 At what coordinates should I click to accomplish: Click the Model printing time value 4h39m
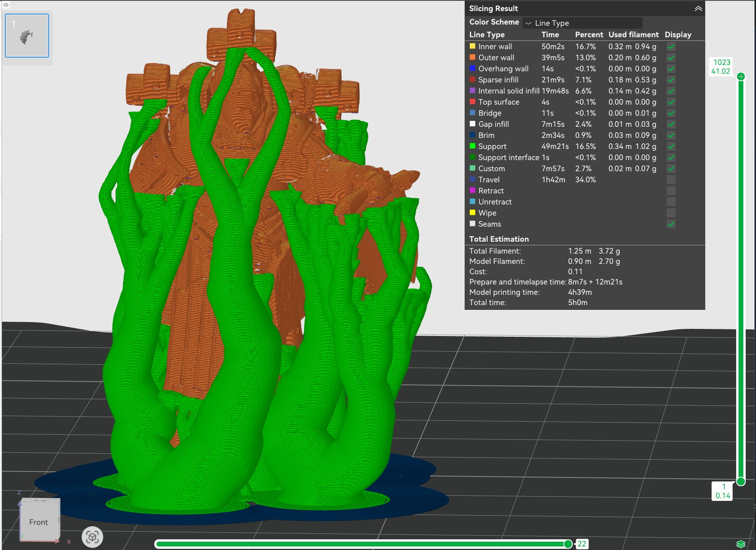580,292
